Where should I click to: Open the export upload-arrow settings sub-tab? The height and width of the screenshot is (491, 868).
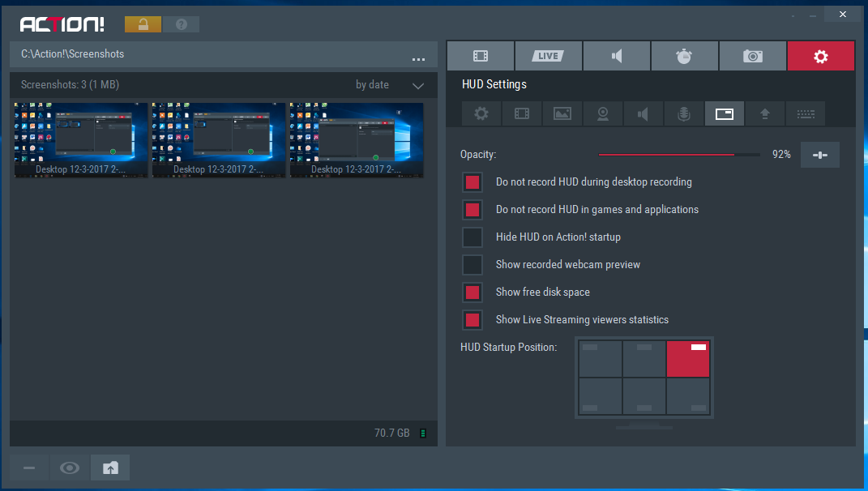point(764,113)
